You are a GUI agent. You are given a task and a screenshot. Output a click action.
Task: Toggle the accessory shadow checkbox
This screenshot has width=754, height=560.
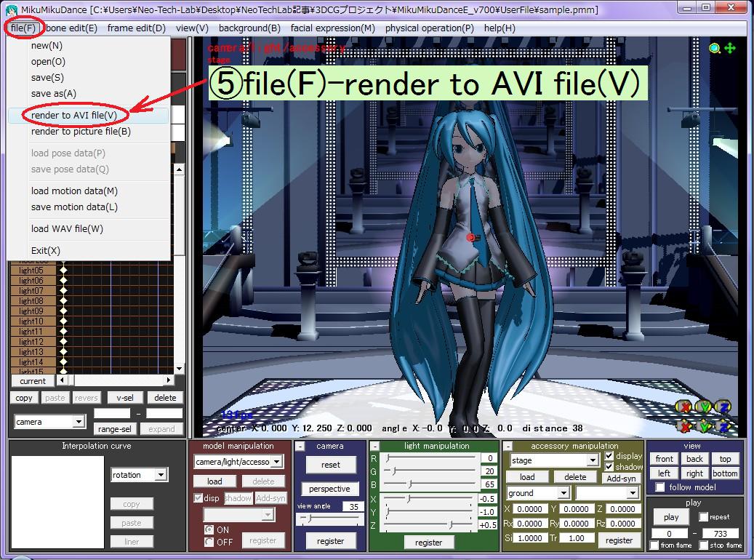609,467
